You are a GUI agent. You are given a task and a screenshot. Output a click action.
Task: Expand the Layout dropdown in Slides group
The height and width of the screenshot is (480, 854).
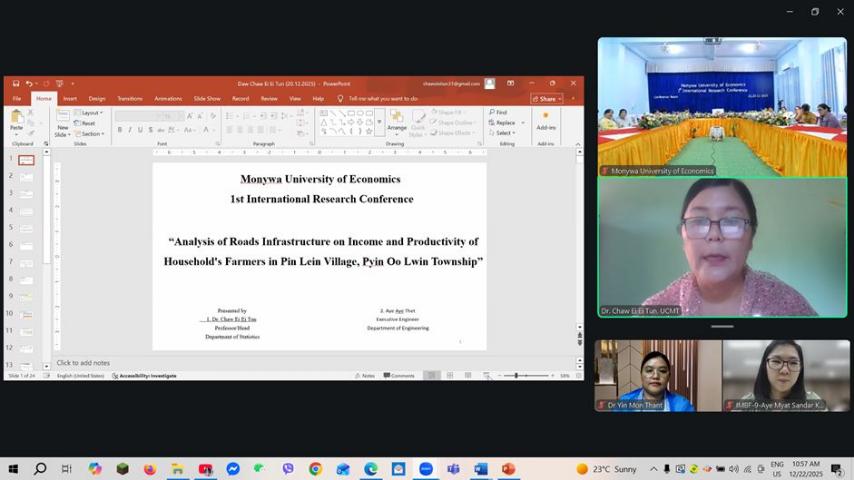tap(89, 113)
